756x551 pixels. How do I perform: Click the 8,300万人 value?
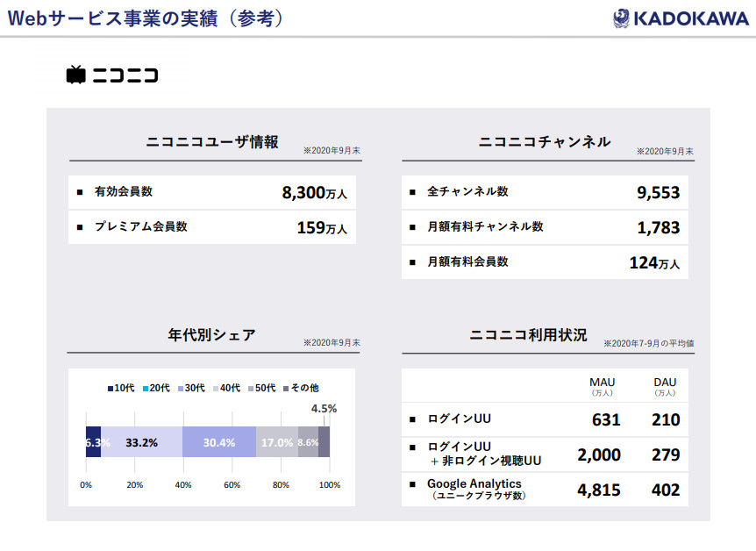click(x=314, y=193)
